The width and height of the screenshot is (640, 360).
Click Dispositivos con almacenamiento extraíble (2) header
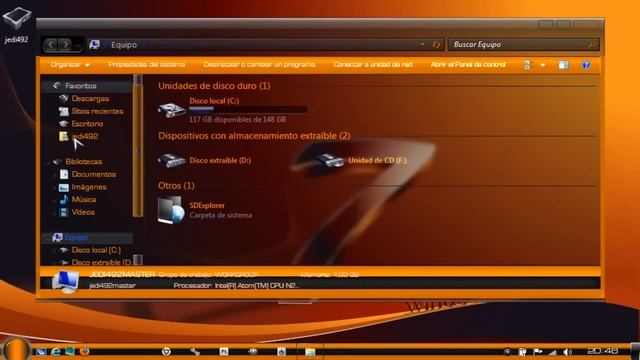254,136
